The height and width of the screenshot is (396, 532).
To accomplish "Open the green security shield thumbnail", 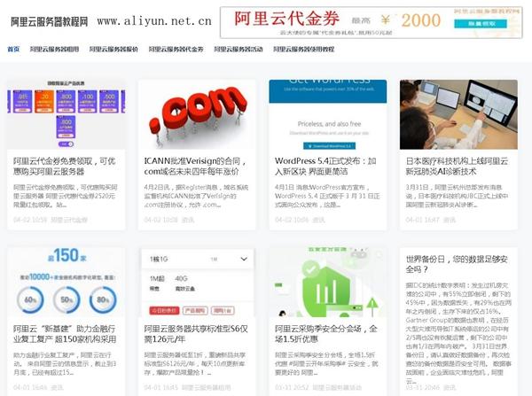I will point(328,282).
